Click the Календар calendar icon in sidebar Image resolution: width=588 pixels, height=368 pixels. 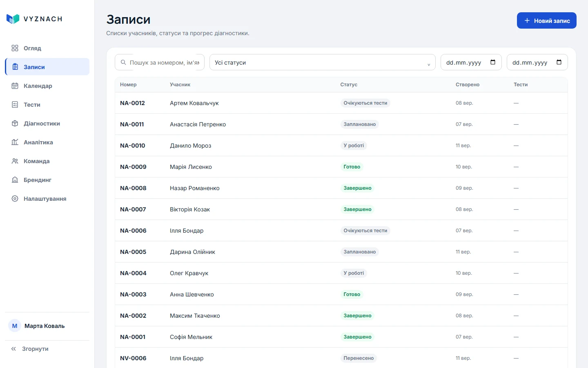tap(15, 86)
